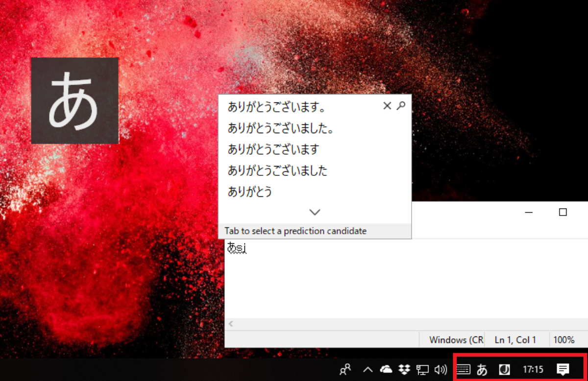Screen dimensions: 588x381
Task: Open the Action Center notifications
Action: pos(563,369)
